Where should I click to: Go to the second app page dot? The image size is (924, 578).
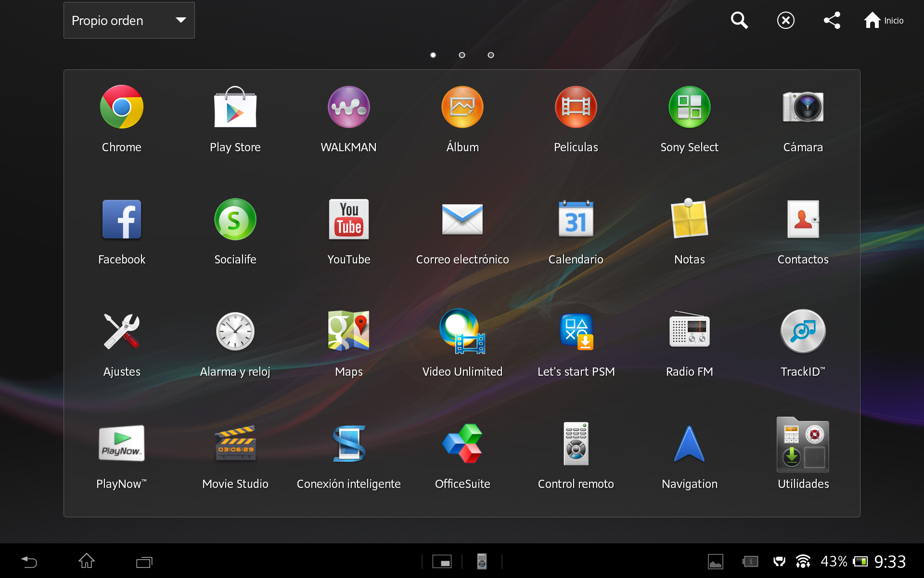tap(462, 55)
